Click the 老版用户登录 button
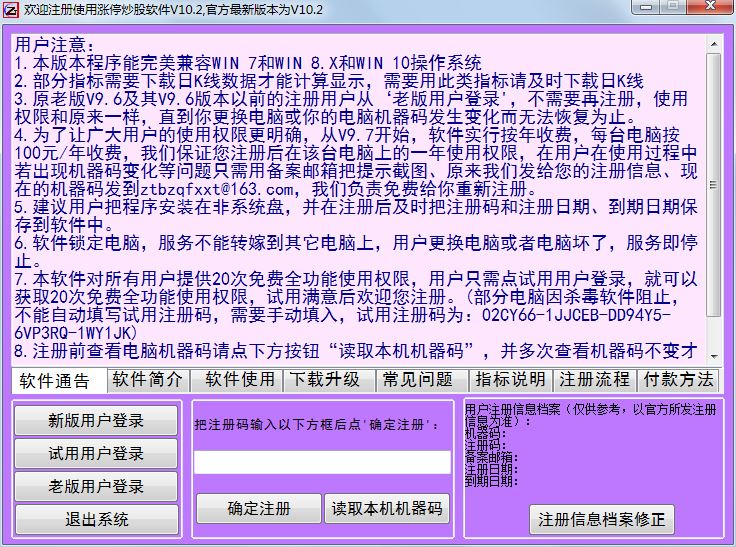This screenshot has width=736, height=547. pyautogui.click(x=96, y=486)
